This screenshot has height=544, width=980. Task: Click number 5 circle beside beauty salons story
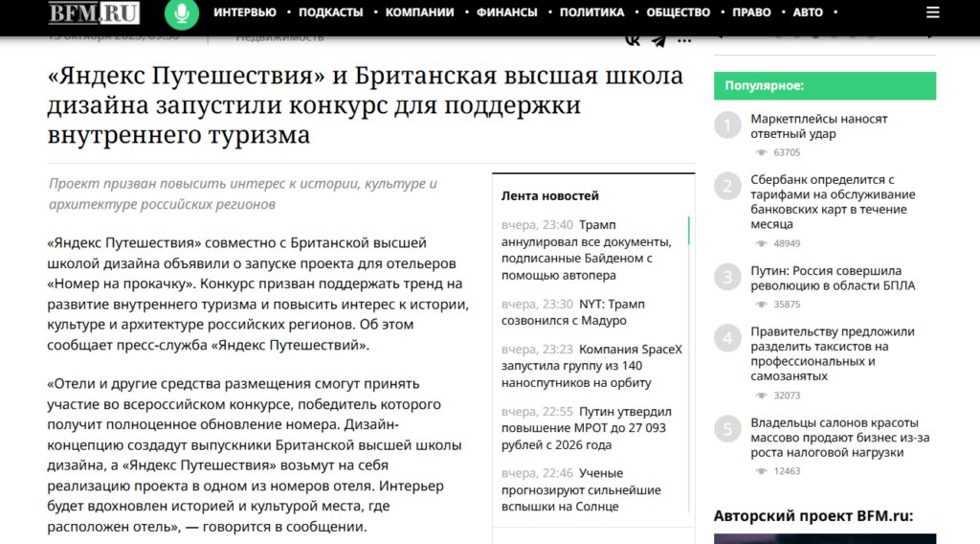click(727, 429)
